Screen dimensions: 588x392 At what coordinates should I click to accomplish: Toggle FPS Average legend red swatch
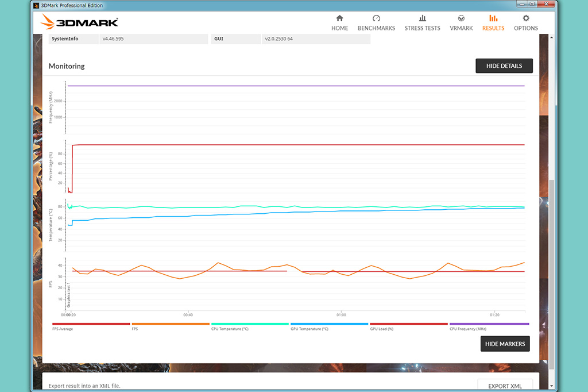click(x=91, y=324)
